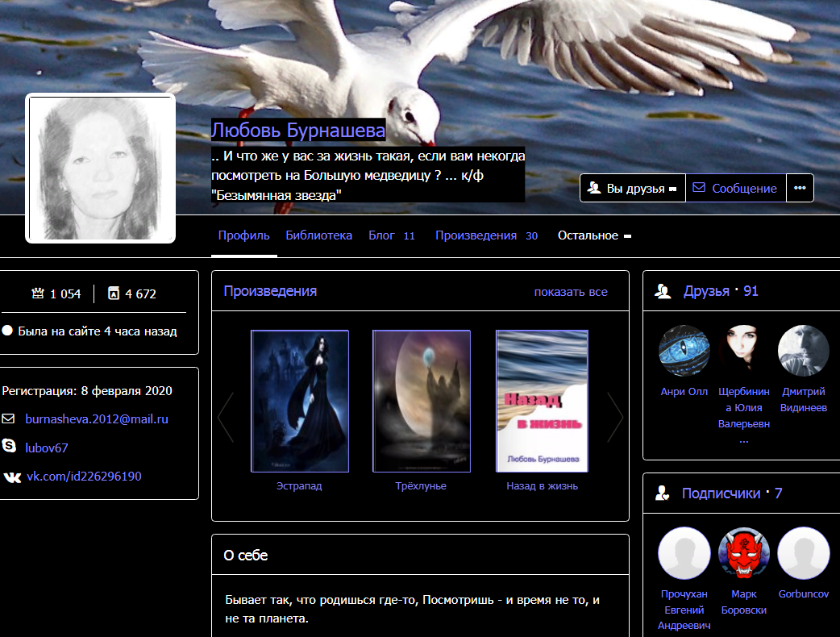Show previous books with left carousel arrow
The height and width of the screenshot is (637, 840).
click(x=226, y=417)
